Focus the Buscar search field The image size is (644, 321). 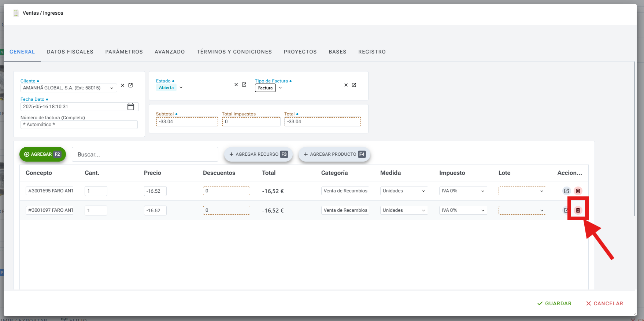pyautogui.click(x=145, y=155)
